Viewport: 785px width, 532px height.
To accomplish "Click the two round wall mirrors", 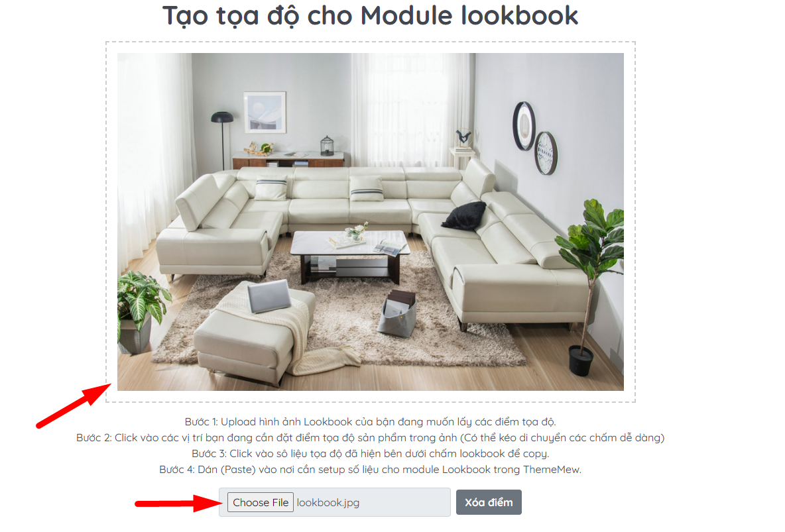I will click(x=534, y=138).
